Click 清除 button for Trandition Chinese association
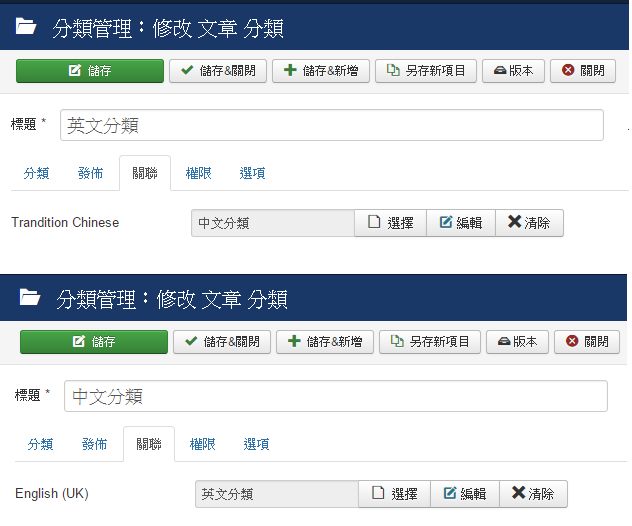This screenshot has height=526, width=632. coord(529,223)
